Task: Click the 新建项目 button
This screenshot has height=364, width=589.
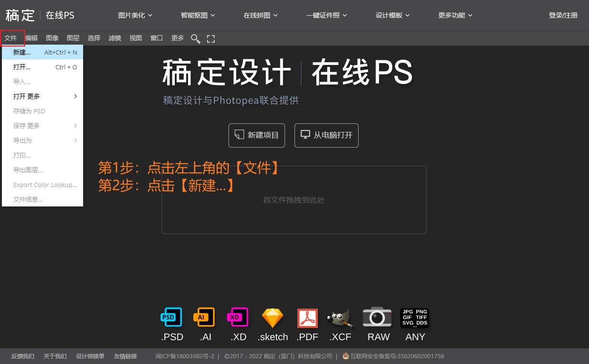Action: (257, 135)
